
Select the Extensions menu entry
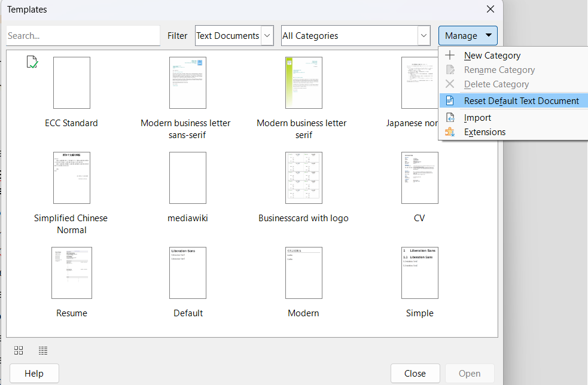tap(485, 132)
